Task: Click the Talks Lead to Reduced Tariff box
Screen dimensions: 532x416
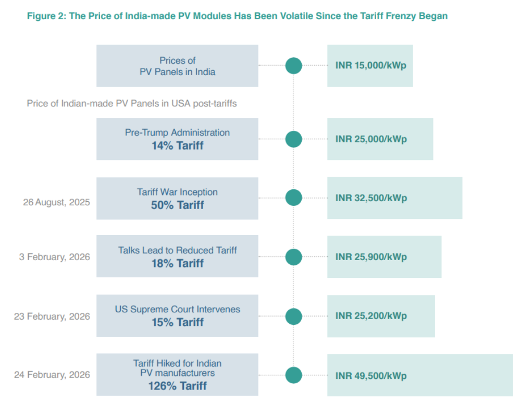Action: pyautogui.click(x=177, y=257)
